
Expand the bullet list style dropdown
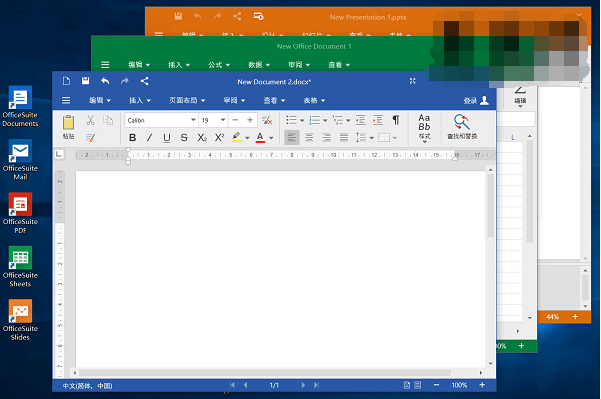click(302, 121)
